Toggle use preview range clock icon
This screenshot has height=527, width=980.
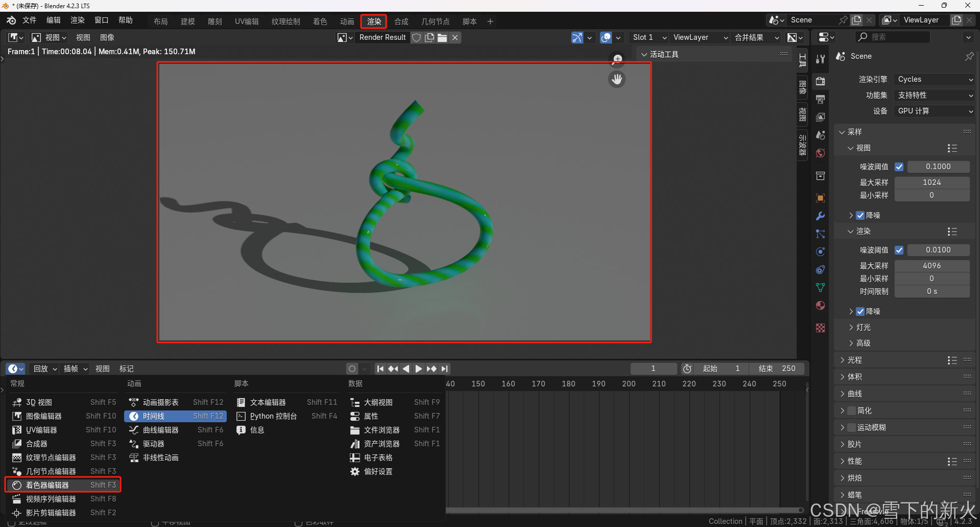pyautogui.click(x=687, y=369)
